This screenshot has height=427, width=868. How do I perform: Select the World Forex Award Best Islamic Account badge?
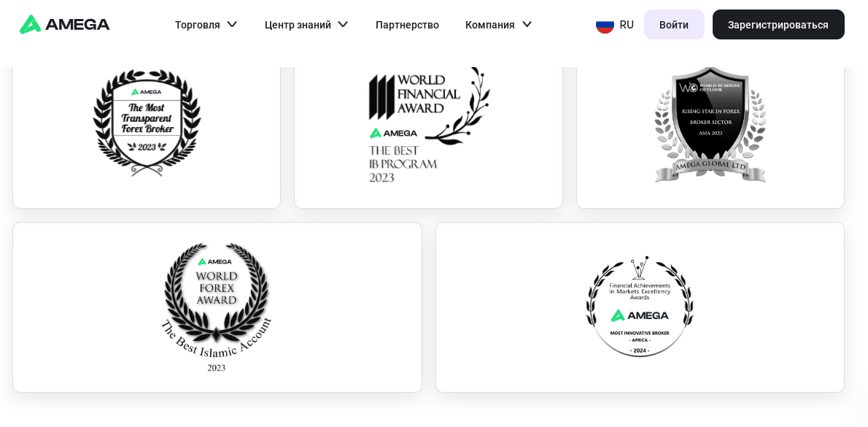tap(217, 307)
